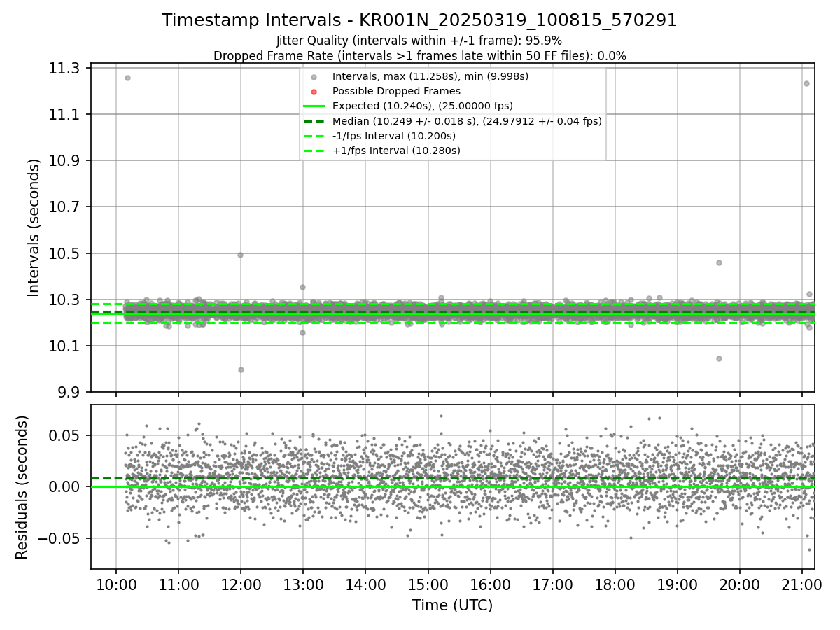Select legend entry 'Intervals, max (11.258s), min (9.998s)'
Screen dimensions: 840x630
click(x=430, y=76)
